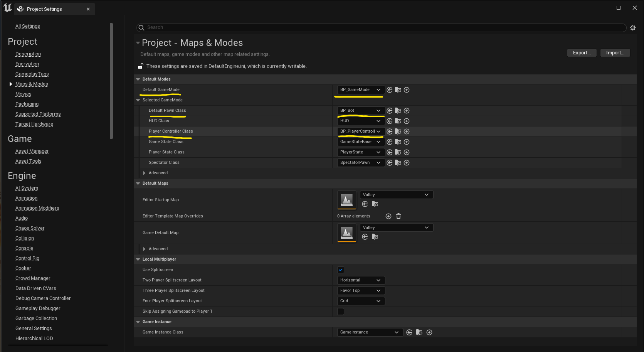Browse to Editor Startup Map asset

(x=375, y=204)
